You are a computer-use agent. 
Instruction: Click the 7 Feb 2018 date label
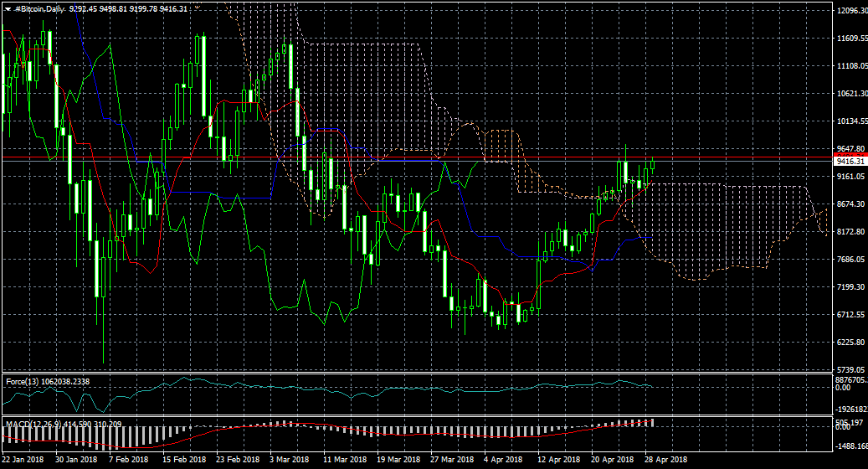click(x=130, y=460)
